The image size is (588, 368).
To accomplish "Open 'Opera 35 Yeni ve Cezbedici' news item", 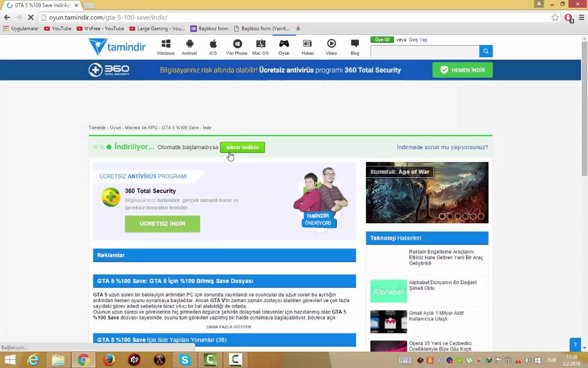I will (x=440, y=346).
